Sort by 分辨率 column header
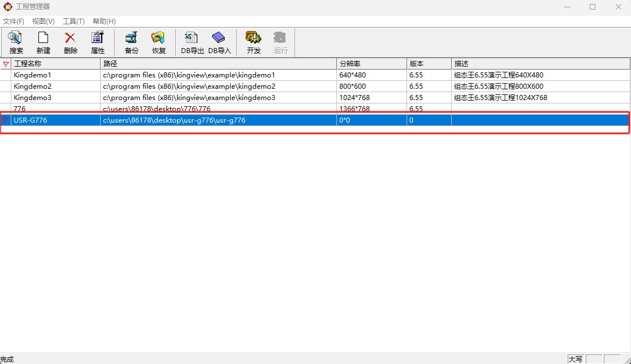 (x=371, y=64)
